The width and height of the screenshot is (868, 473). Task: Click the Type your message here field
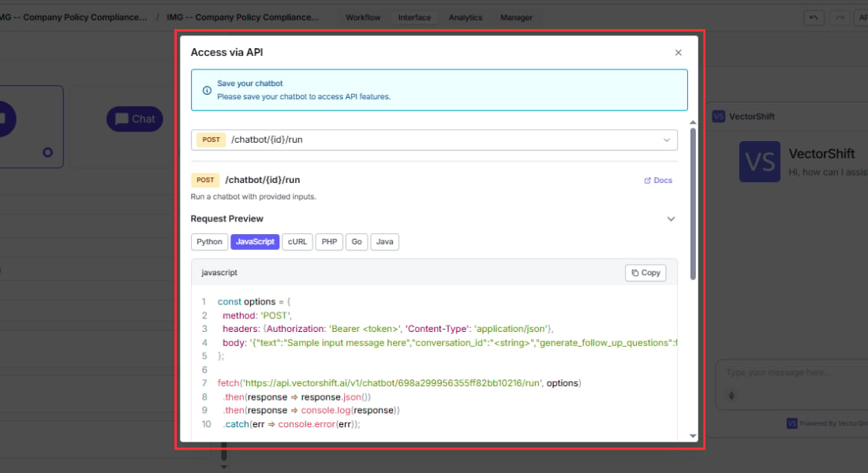[791, 373]
